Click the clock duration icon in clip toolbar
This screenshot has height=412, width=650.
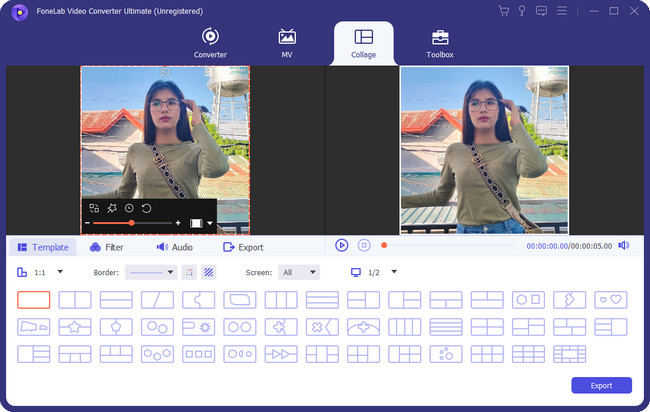pos(129,208)
